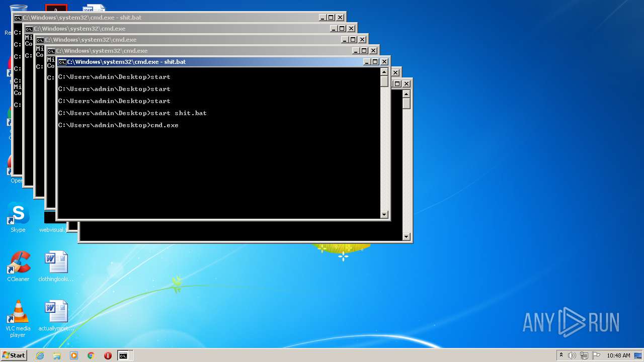This screenshot has height=362, width=644.
Task: Minimize the fourth stacked cmd.exe window
Action: [356, 51]
